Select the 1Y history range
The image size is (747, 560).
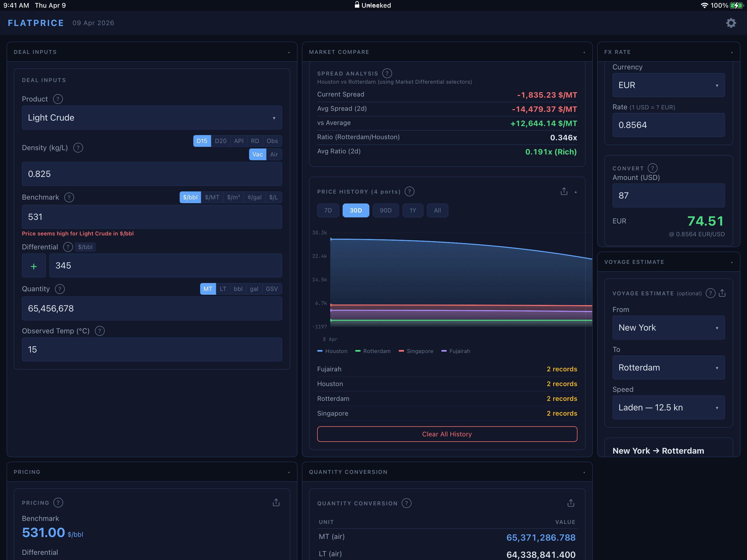[x=413, y=211]
